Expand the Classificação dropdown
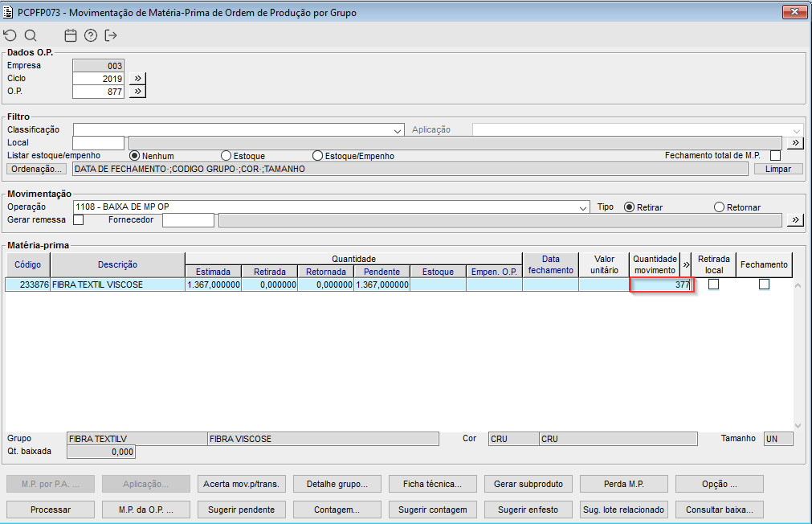The image size is (812, 524). [x=398, y=130]
